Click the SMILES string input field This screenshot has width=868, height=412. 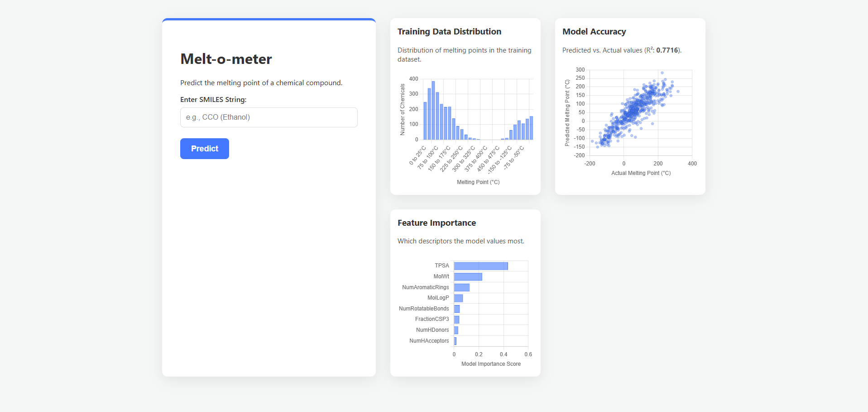269,117
